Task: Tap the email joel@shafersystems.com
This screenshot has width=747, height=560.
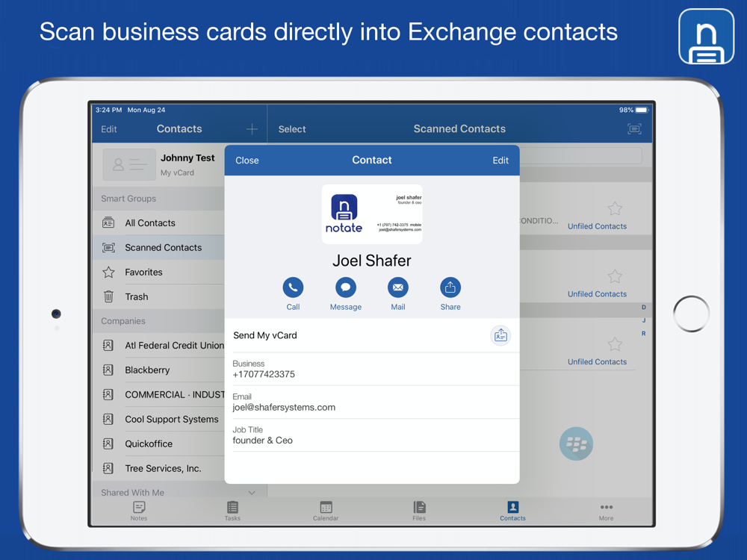Action: [x=371, y=402]
